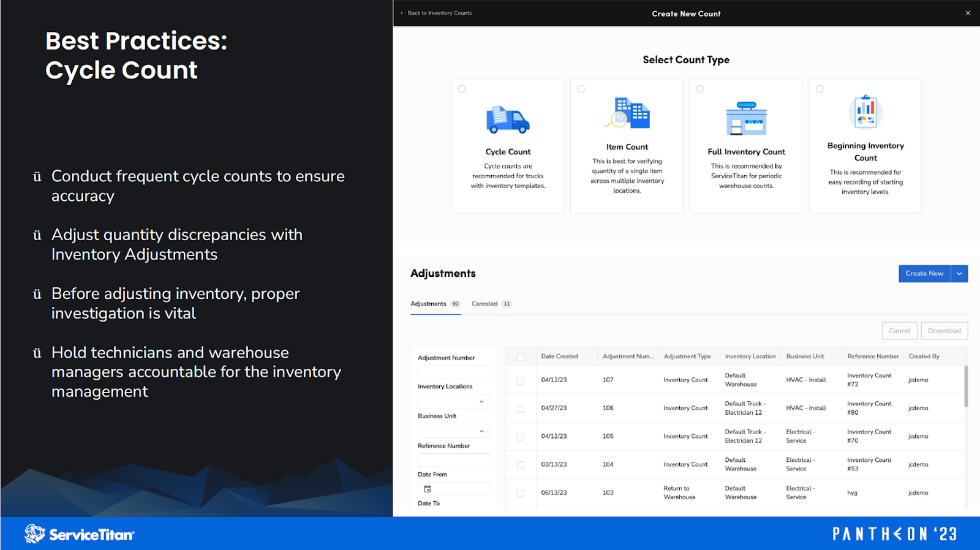Screen dimensions: 980x550
Task: Click the Reference Number input field
Action: click(454, 460)
